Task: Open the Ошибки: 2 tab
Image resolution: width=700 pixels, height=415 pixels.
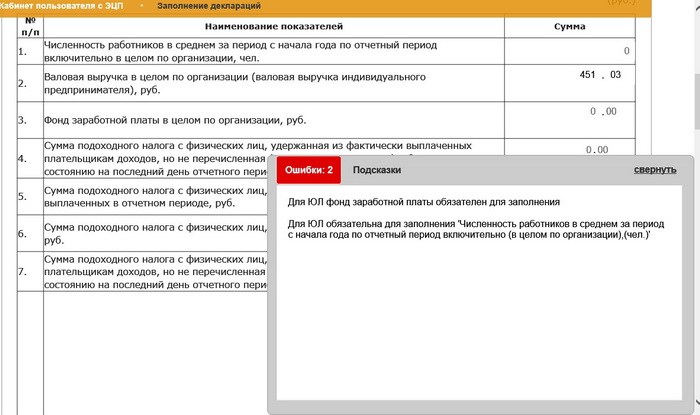Action: tap(309, 170)
